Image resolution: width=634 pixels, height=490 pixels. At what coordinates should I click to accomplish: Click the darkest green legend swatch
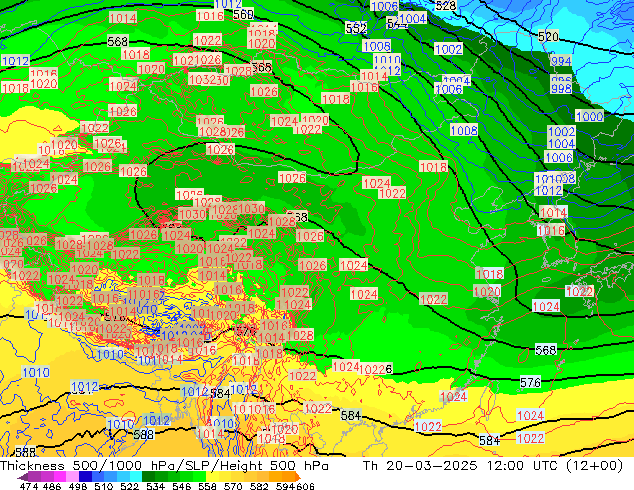click(x=148, y=476)
